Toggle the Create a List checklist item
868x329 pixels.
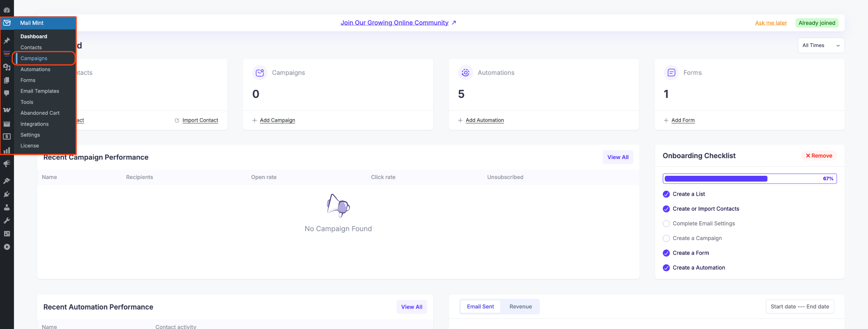[666, 194]
